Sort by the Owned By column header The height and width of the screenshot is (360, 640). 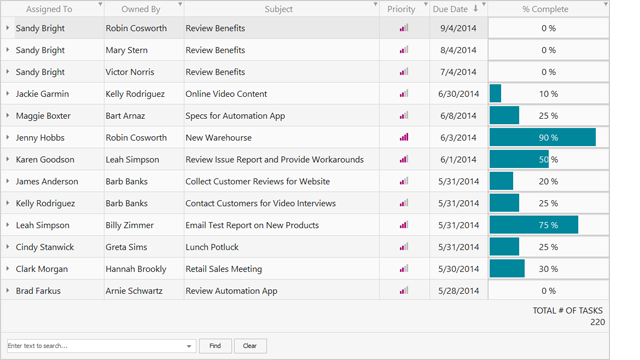[x=141, y=9]
